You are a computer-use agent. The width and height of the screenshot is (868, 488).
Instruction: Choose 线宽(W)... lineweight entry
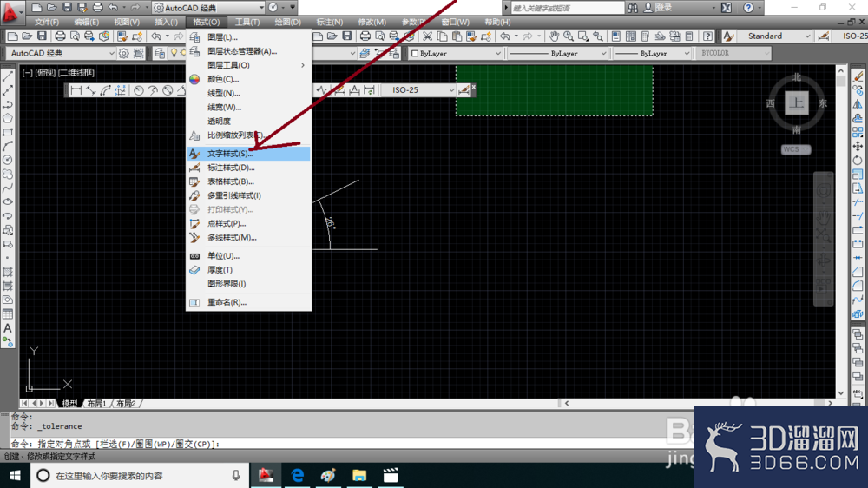(248, 107)
